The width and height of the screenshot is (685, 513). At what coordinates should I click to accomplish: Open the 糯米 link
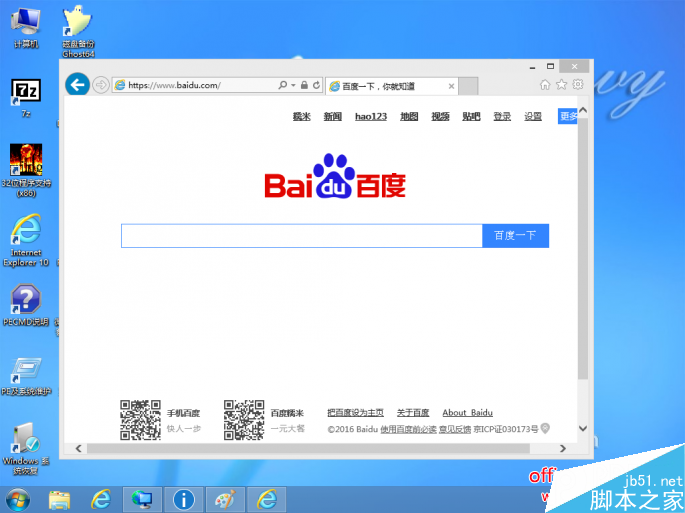tap(301, 116)
